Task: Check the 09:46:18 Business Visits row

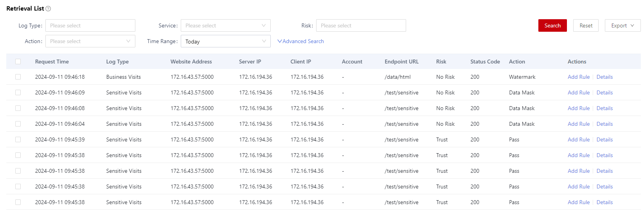Action: pyautogui.click(x=18, y=77)
